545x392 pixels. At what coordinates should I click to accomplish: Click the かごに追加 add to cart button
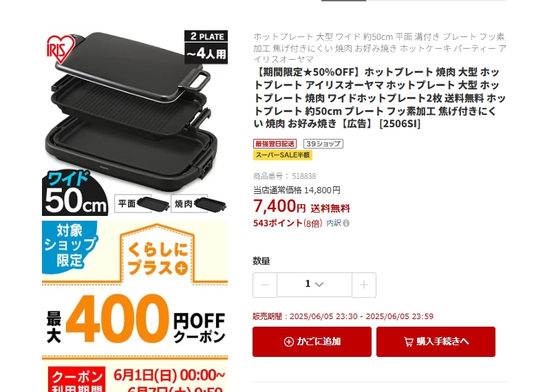pyautogui.click(x=312, y=342)
